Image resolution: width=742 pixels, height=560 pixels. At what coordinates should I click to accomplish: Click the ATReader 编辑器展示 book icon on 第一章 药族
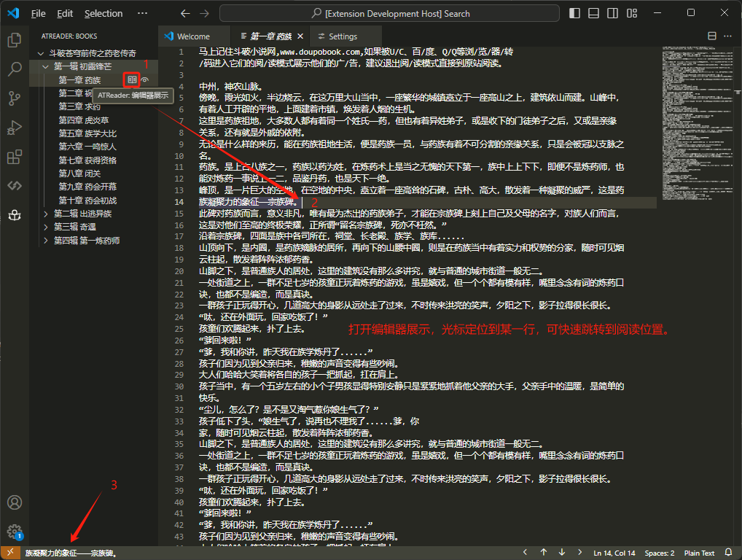pyautogui.click(x=130, y=80)
